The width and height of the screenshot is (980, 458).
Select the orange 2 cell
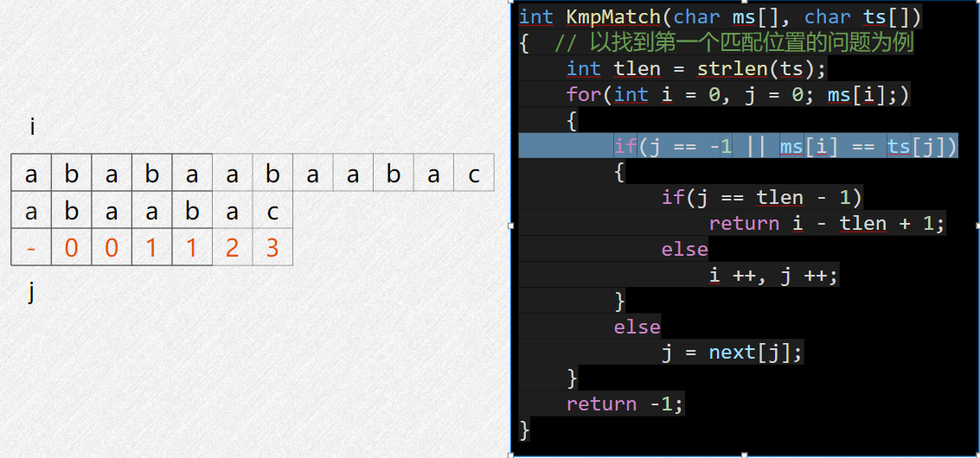pyautogui.click(x=233, y=247)
